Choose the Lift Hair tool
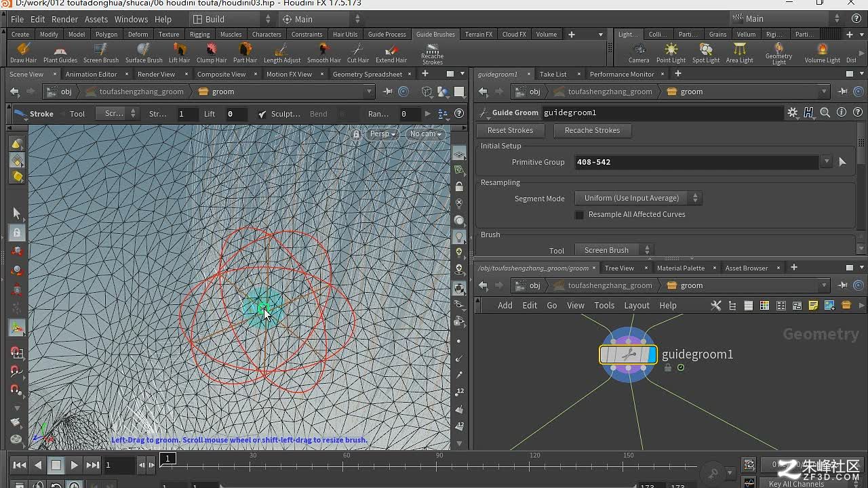 point(180,53)
